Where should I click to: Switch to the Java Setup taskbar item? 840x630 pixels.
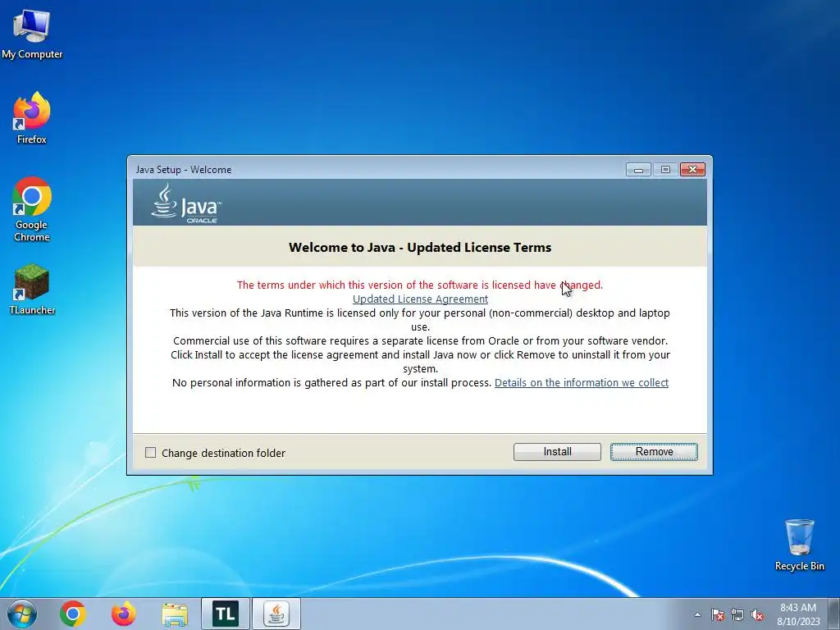(276, 614)
